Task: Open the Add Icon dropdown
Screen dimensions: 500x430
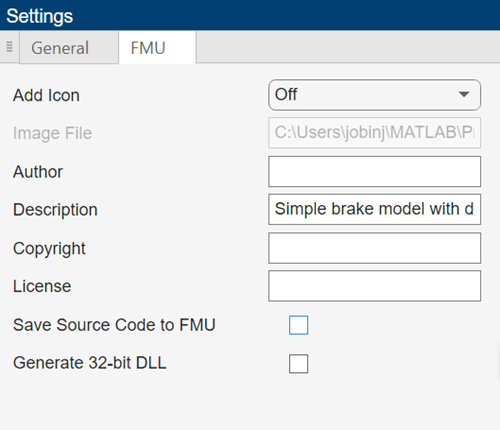Action: tap(374, 95)
